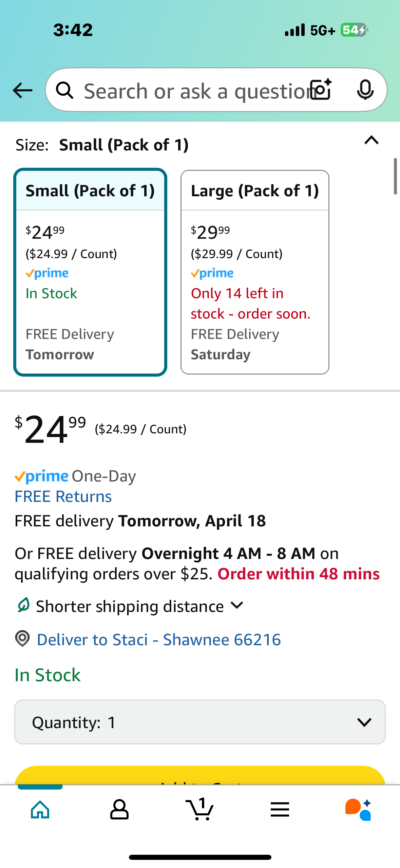
Task: Tap the location pin icon
Action: [22, 639]
